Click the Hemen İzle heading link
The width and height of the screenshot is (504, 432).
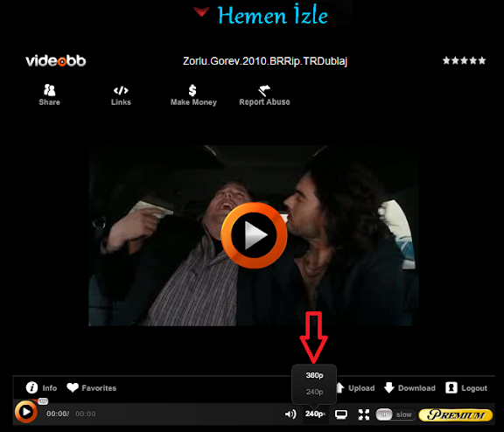click(x=273, y=15)
